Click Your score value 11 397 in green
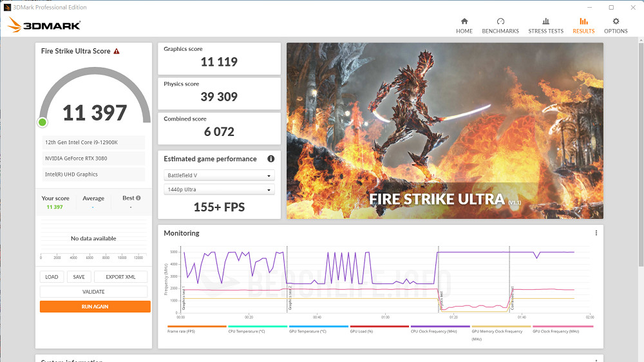The height and width of the screenshot is (362, 644). coord(55,207)
